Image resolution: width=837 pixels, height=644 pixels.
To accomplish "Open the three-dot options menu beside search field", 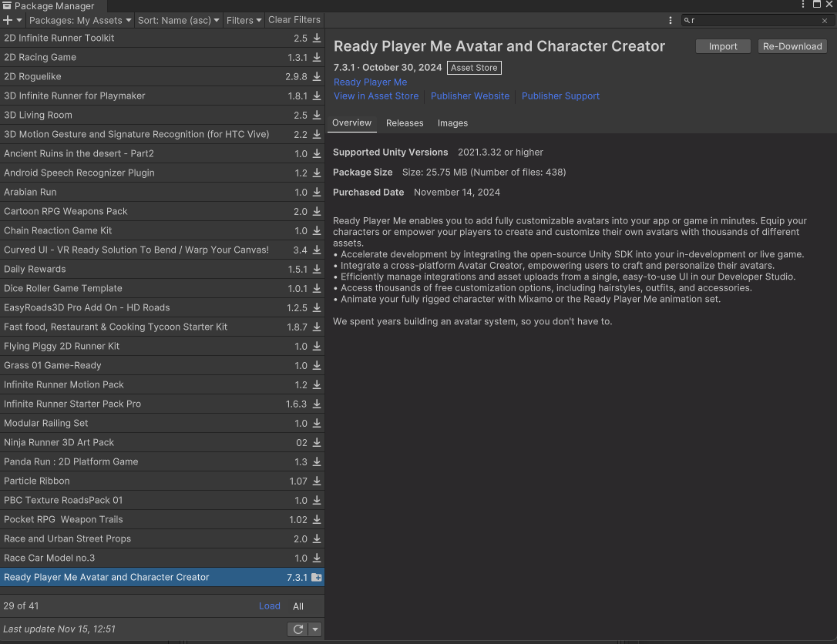I will (671, 20).
